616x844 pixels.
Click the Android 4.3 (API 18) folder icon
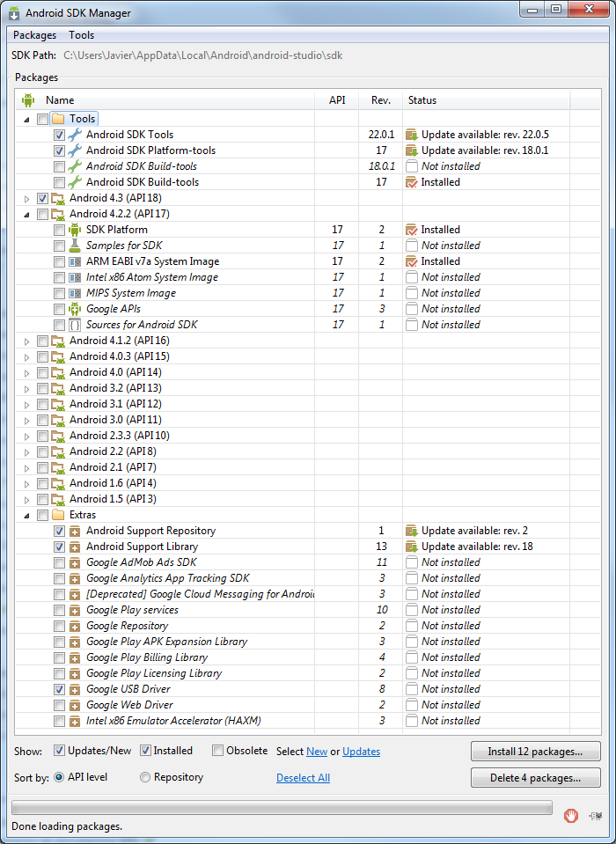58,198
